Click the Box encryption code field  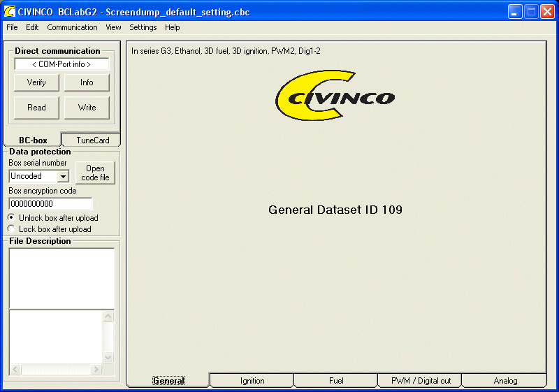(50, 204)
